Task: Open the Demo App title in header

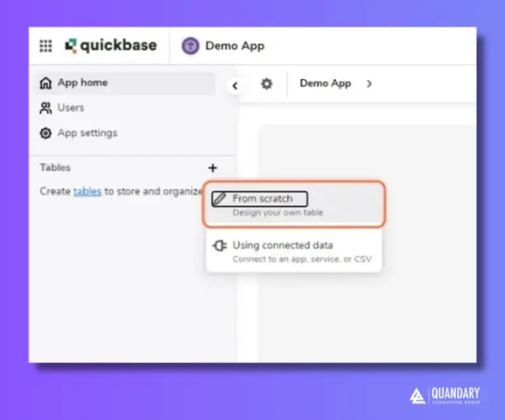Action: 235,46
